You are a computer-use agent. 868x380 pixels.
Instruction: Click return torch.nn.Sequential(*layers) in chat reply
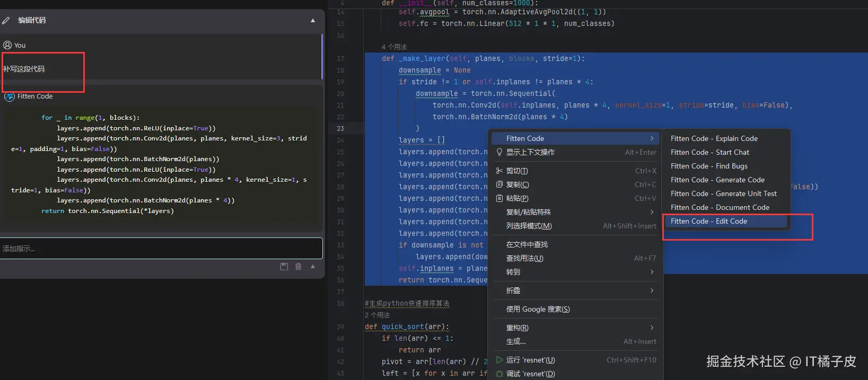click(108, 211)
